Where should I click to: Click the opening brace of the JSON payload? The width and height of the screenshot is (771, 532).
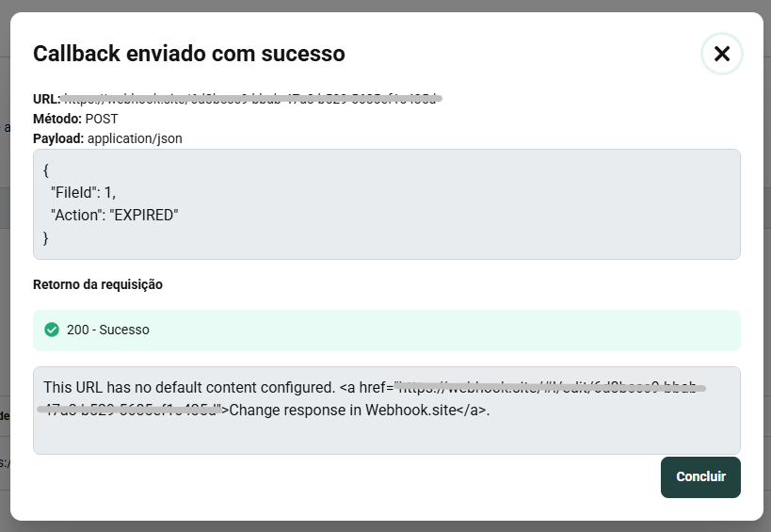click(46, 169)
